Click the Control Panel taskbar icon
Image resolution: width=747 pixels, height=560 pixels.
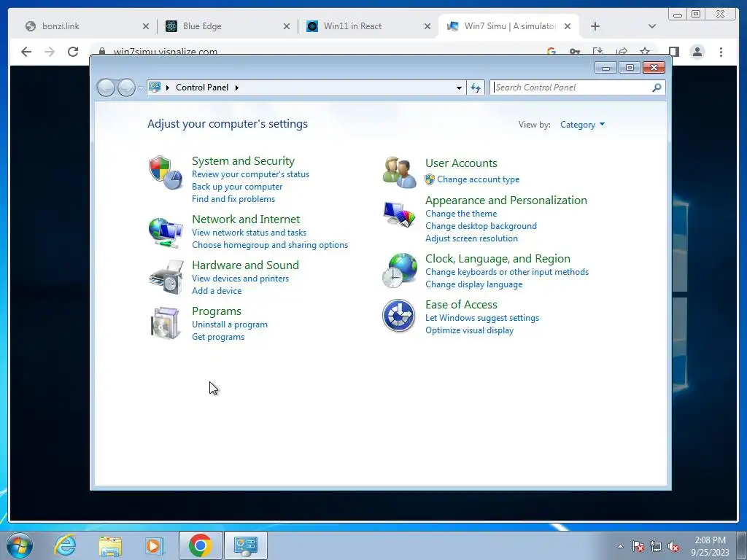click(246, 545)
